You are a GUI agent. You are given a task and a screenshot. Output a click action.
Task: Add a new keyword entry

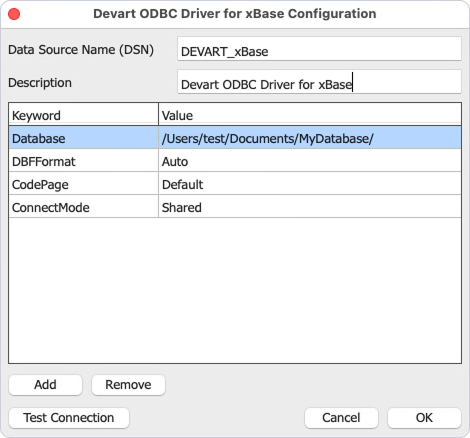[45, 385]
